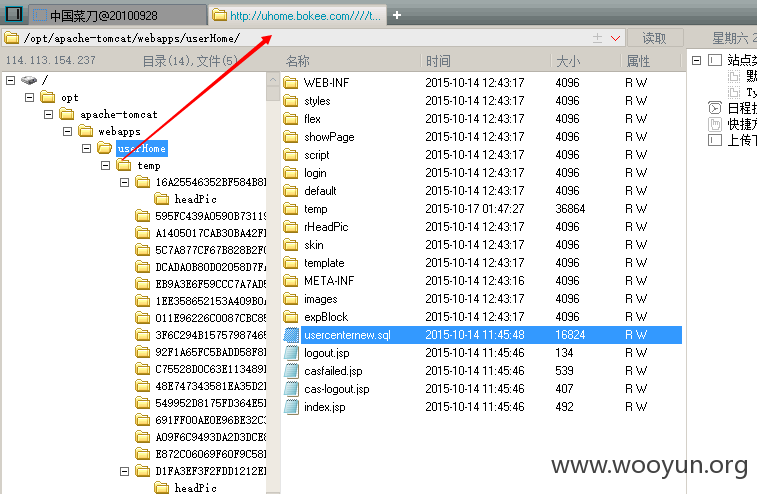Select the default folder icon
The height and width of the screenshot is (494, 757).
point(291,191)
